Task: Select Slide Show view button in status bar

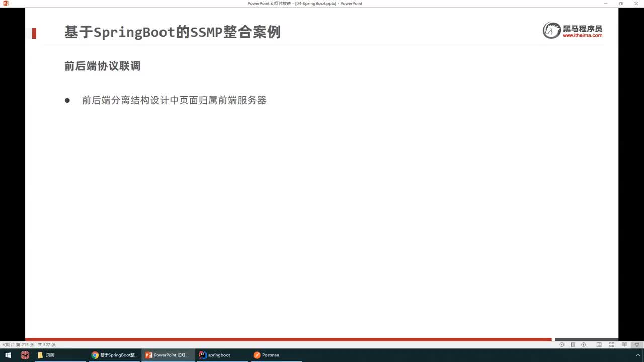Action: coord(637,345)
